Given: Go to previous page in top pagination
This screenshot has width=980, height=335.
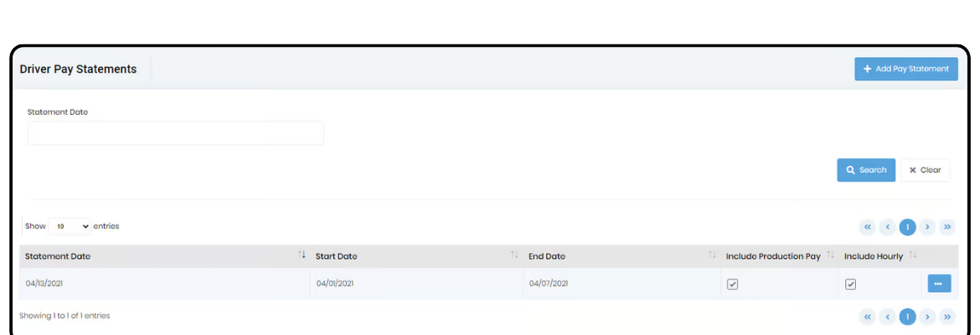Looking at the screenshot, I should click(x=887, y=227).
